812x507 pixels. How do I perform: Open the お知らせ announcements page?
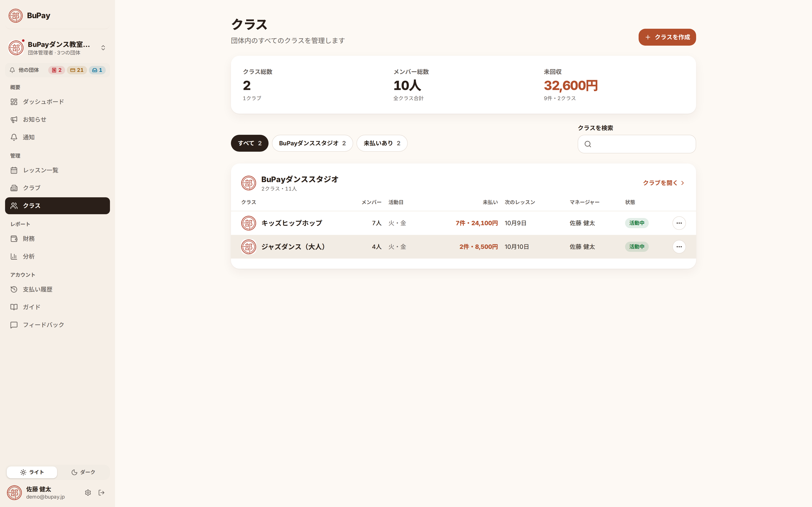point(57,119)
